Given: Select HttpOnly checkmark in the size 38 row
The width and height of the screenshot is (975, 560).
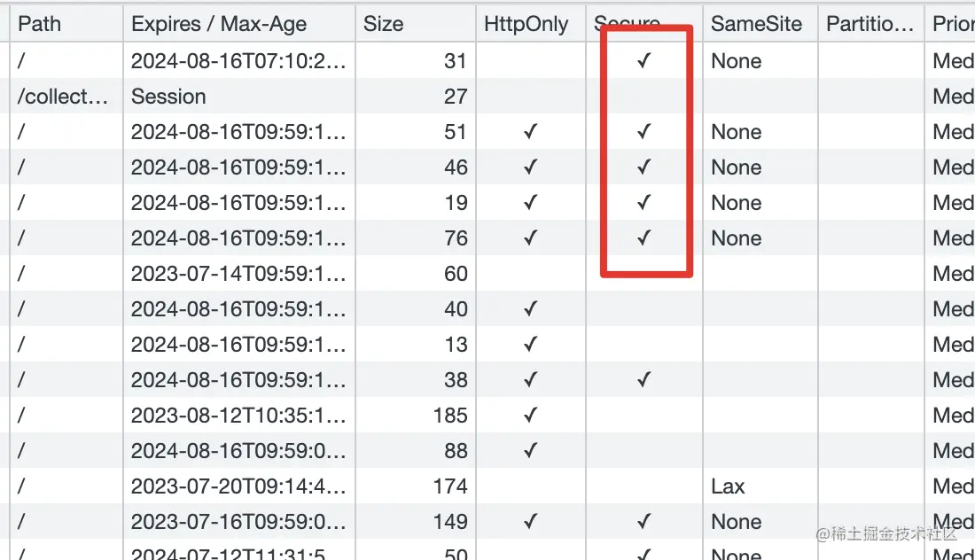Looking at the screenshot, I should tap(530, 380).
